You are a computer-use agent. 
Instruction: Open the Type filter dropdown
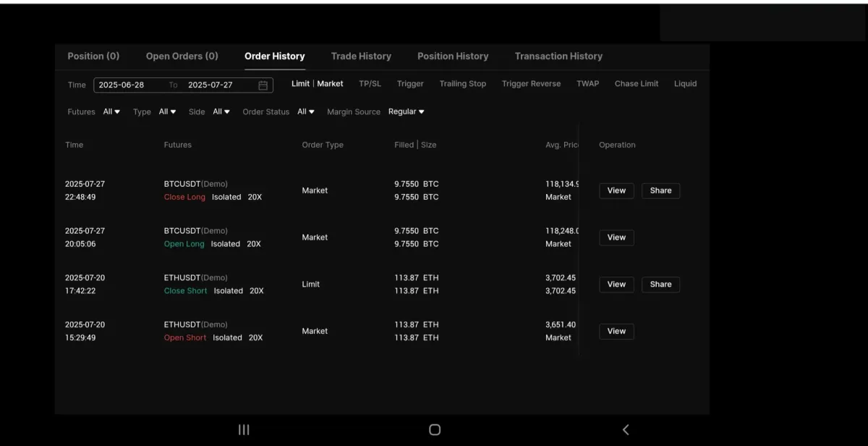click(x=167, y=112)
